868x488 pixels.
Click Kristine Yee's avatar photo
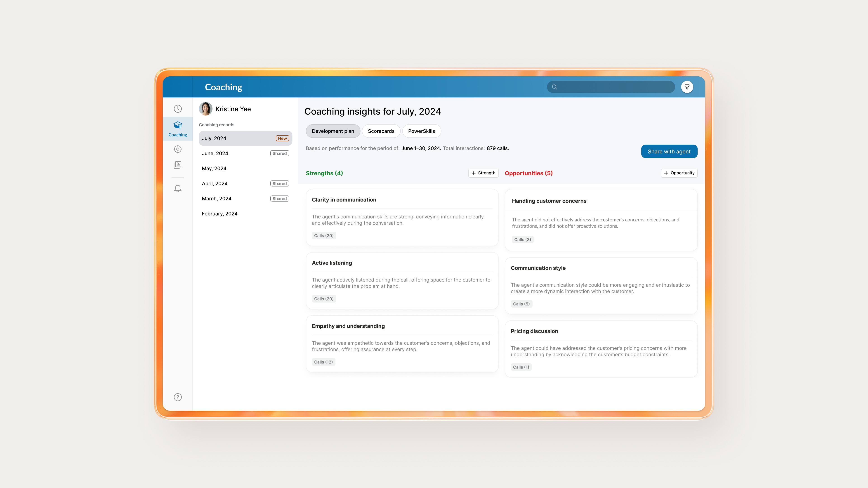click(x=205, y=109)
